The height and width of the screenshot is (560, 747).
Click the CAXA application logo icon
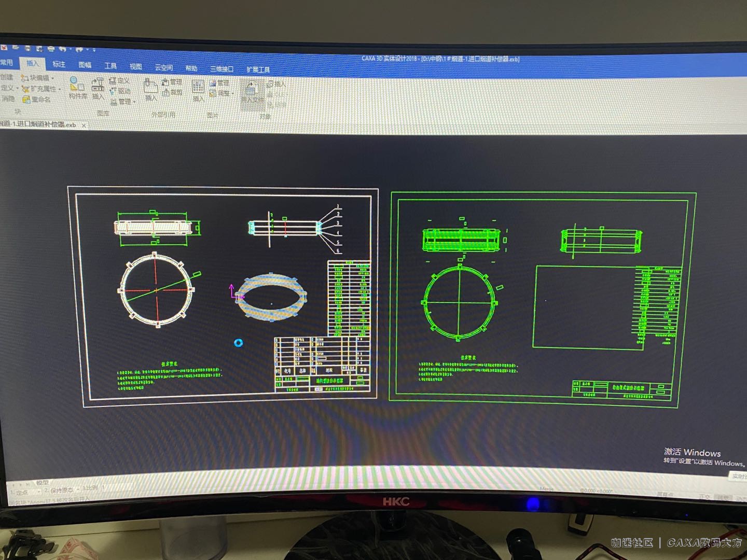4,48
